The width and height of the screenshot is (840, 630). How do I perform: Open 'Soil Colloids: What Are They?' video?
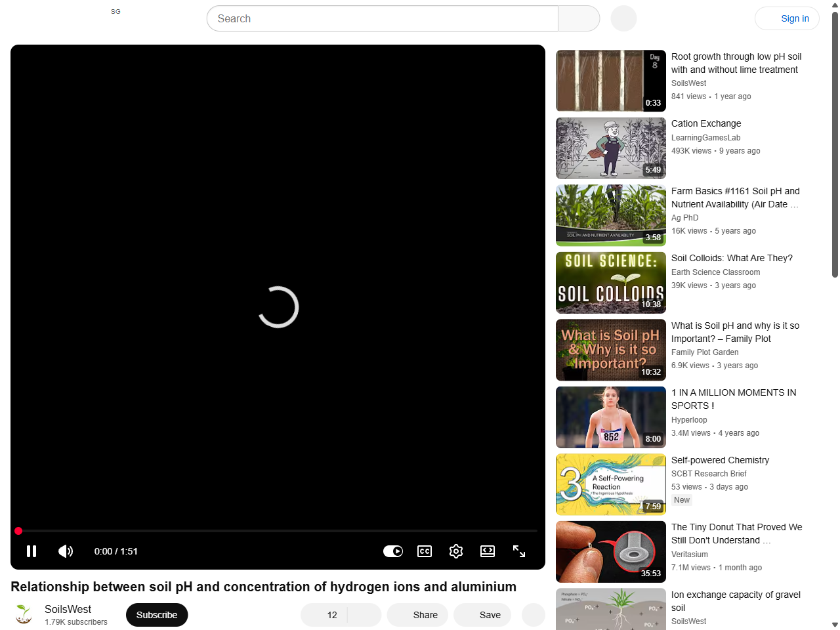(x=732, y=258)
